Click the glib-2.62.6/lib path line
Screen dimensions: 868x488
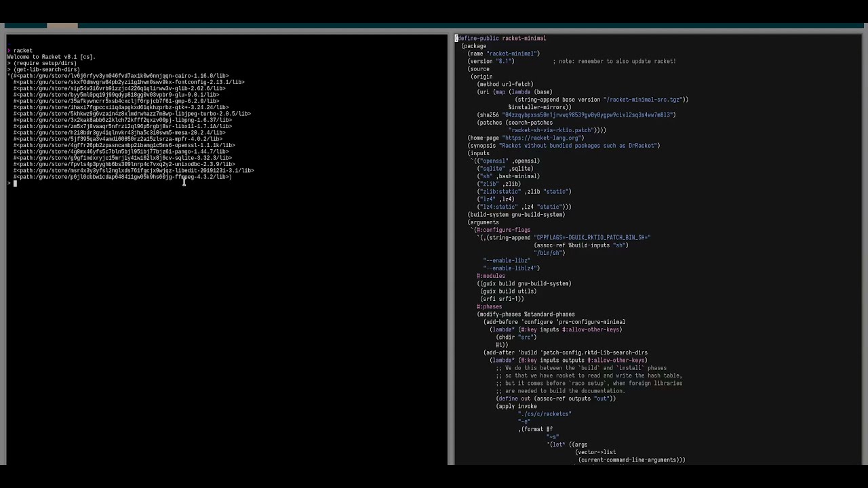[119, 88]
